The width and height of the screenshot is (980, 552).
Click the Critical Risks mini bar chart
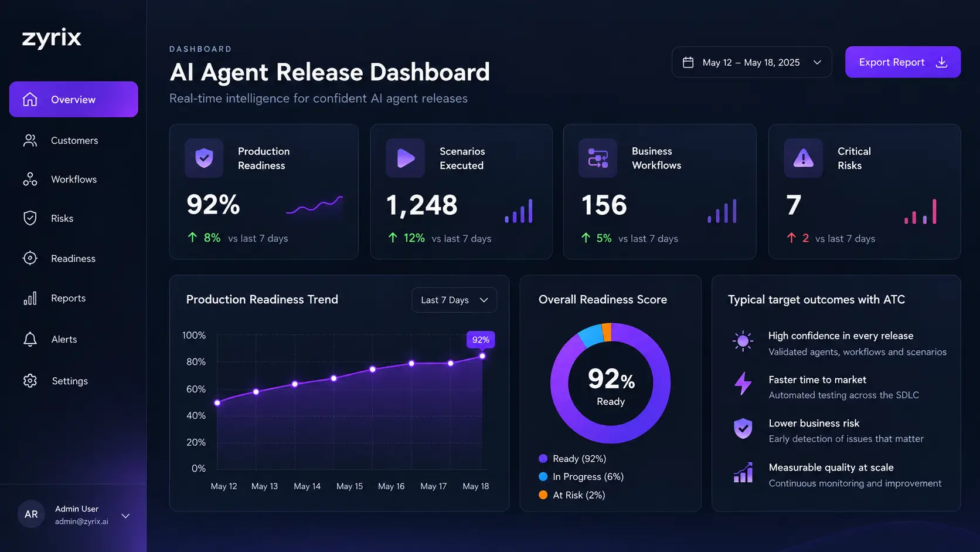click(x=921, y=212)
